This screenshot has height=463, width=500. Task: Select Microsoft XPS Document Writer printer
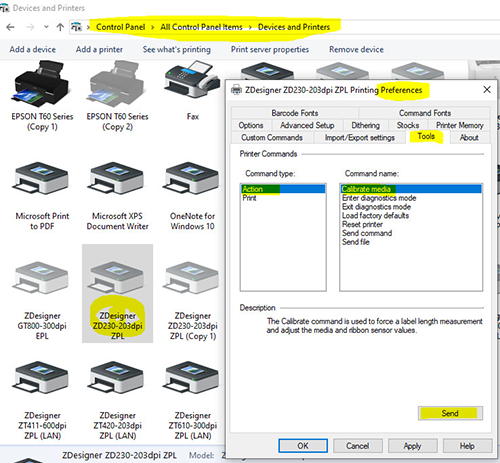[x=117, y=197]
